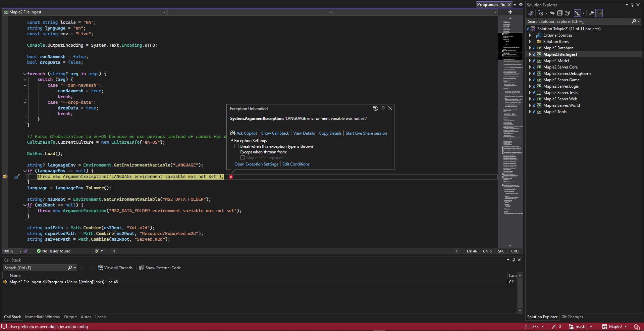The image size is (644, 331).
Task: Click Collapse All in Solution Explorer
Action: coord(560,13)
